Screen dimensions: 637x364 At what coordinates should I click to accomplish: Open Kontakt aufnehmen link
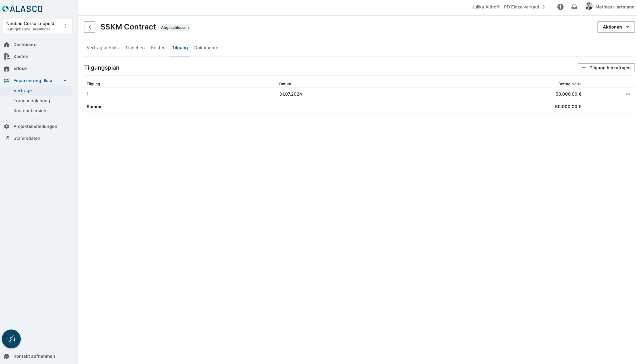pyautogui.click(x=34, y=356)
